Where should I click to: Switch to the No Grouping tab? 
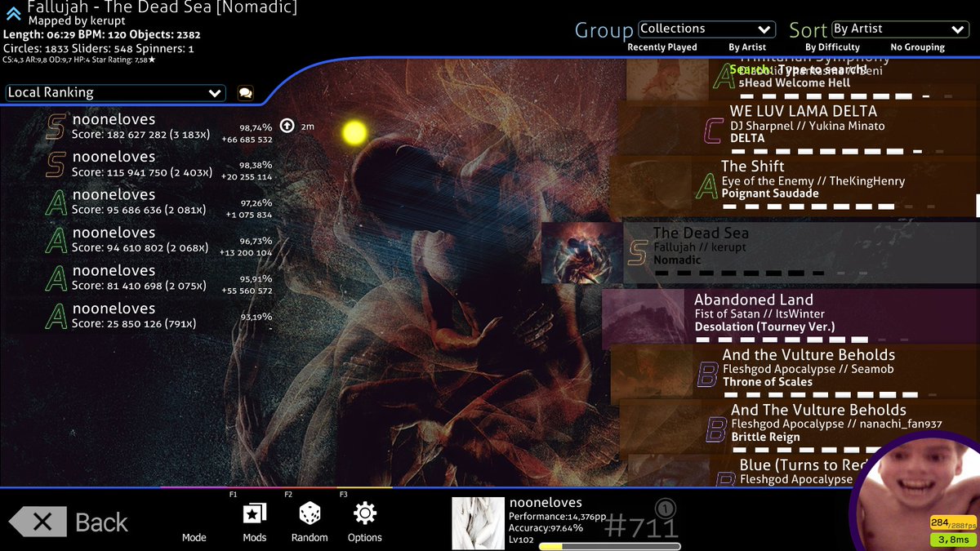click(x=918, y=47)
